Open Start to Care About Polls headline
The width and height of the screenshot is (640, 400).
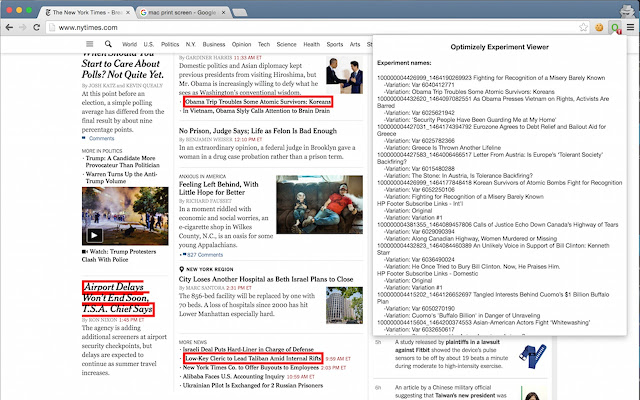click(122, 65)
